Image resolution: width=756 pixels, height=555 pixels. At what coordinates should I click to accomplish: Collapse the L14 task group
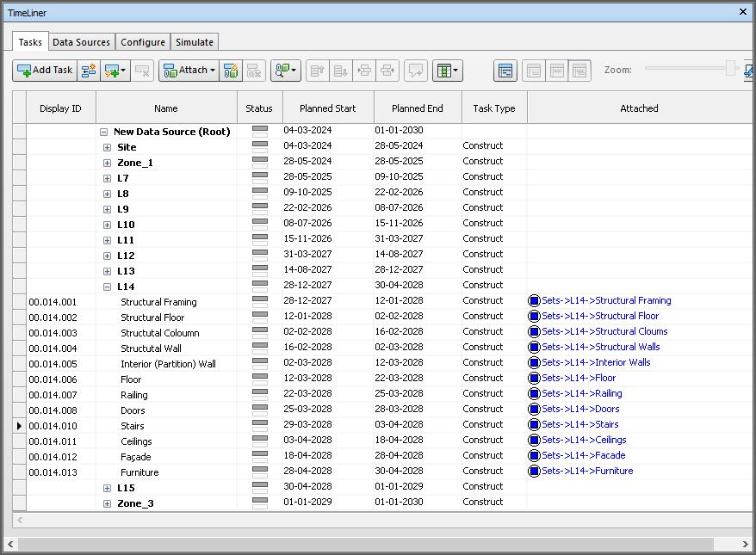coord(107,287)
